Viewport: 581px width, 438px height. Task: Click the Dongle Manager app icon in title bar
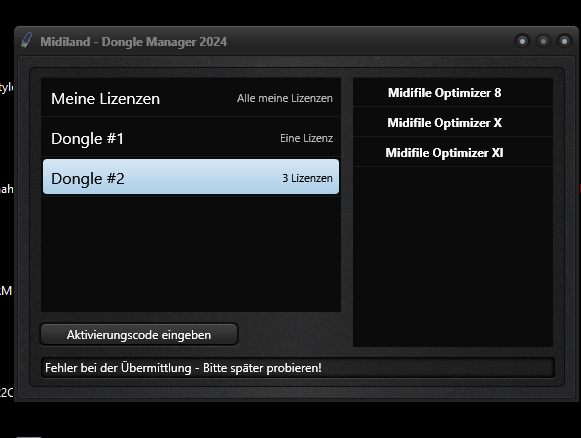coord(26,40)
